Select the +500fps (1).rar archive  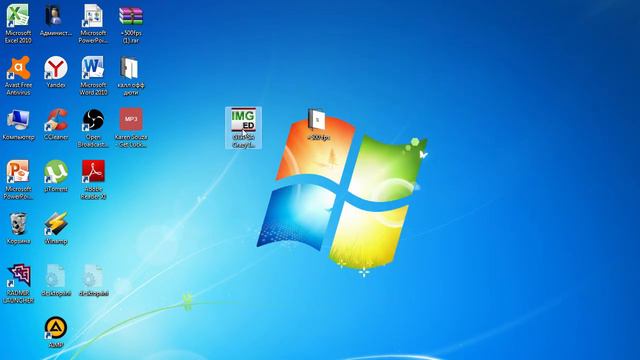coord(131,24)
